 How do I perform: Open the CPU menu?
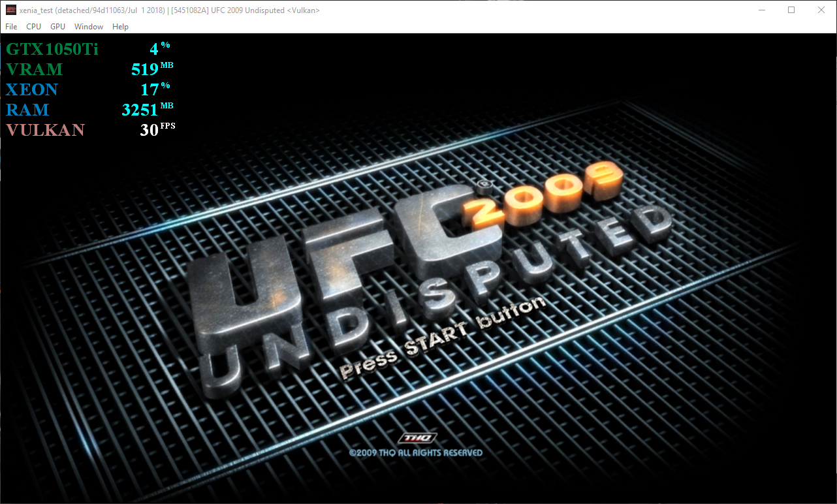(33, 27)
